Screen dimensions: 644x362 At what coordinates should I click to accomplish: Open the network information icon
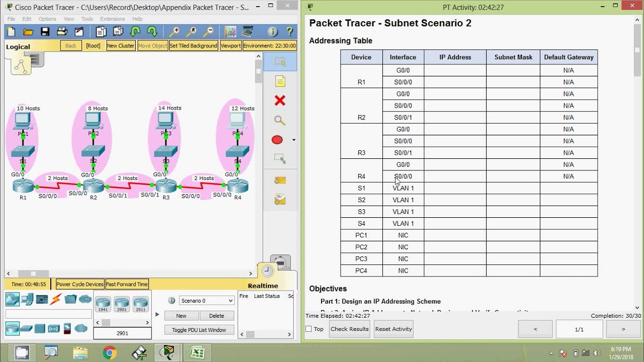tap(273, 32)
